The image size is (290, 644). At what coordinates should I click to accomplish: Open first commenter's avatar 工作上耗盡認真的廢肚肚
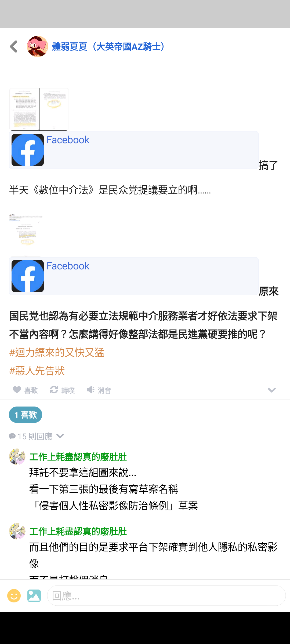[x=17, y=456]
